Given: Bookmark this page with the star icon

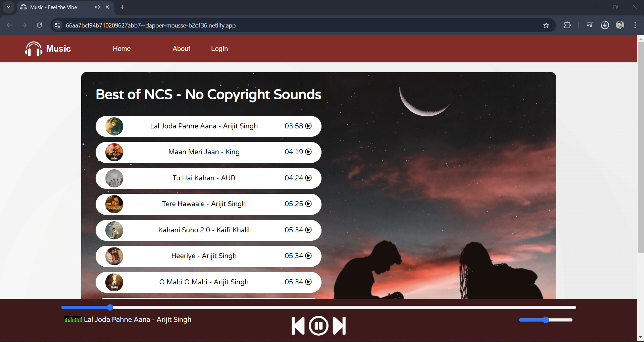Looking at the screenshot, I should pyautogui.click(x=546, y=25).
